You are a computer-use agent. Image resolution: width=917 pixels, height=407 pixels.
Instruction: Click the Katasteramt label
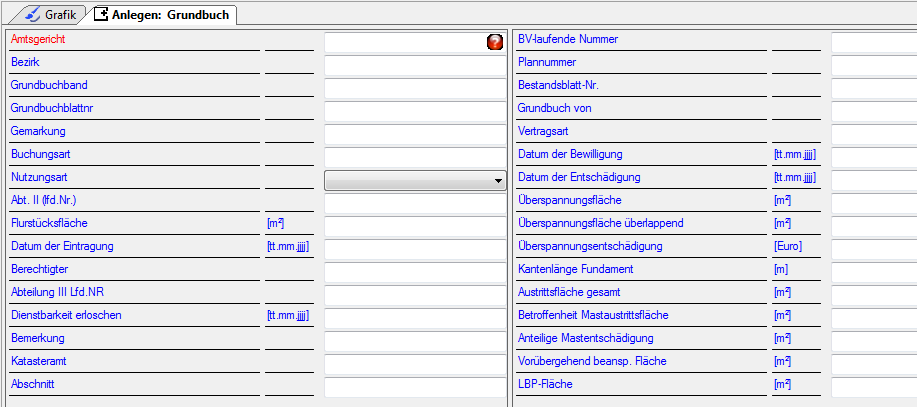tap(39, 361)
